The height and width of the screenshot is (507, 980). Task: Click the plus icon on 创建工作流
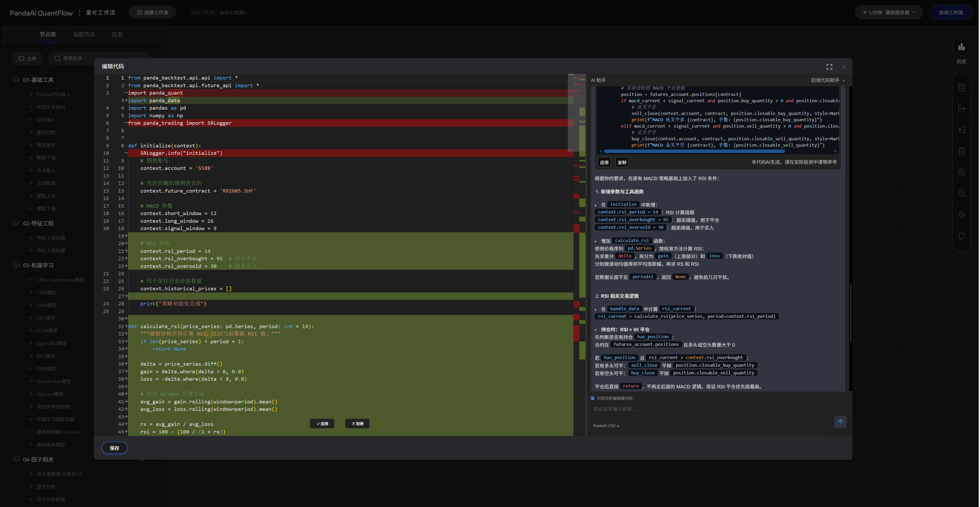pos(140,13)
